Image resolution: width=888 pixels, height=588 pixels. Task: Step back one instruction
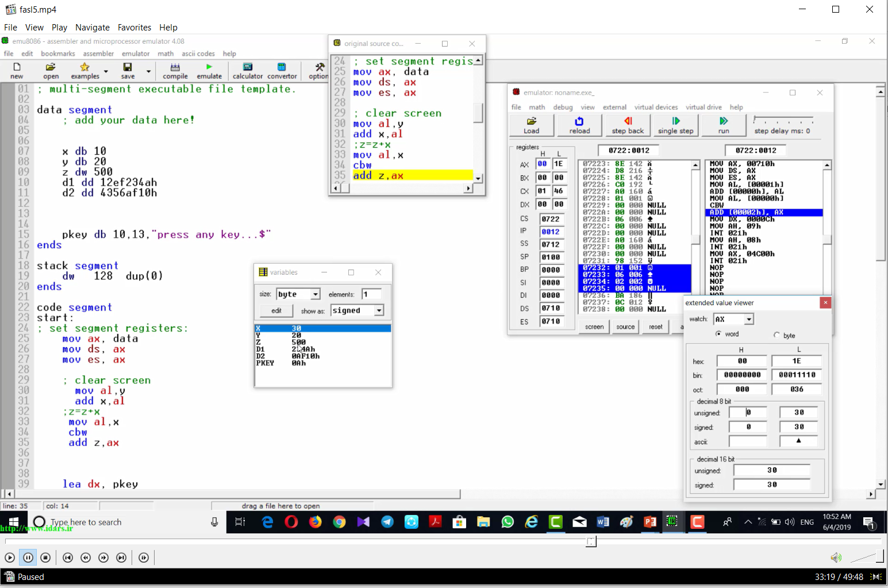[628, 125]
